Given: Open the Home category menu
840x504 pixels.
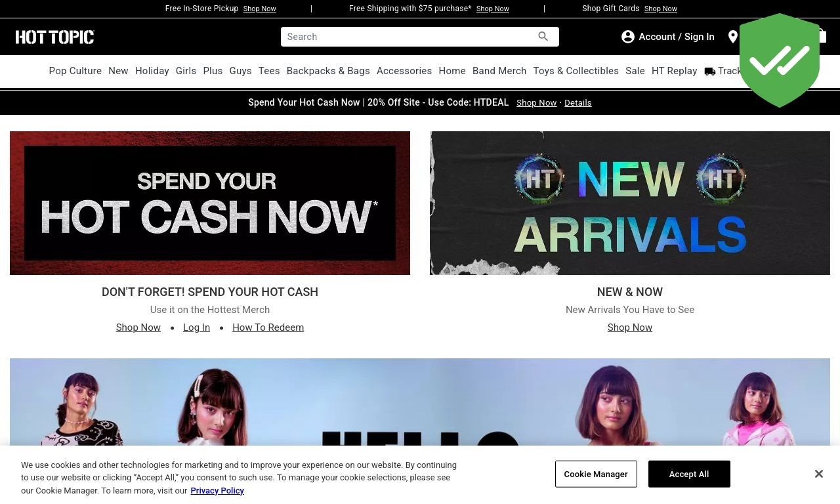Looking at the screenshot, I should 452,72.
